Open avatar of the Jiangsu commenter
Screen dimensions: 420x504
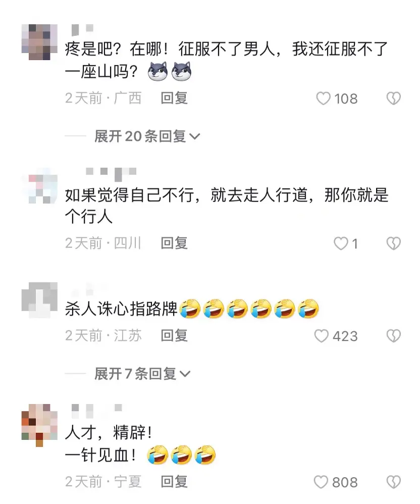click(39, 300)
